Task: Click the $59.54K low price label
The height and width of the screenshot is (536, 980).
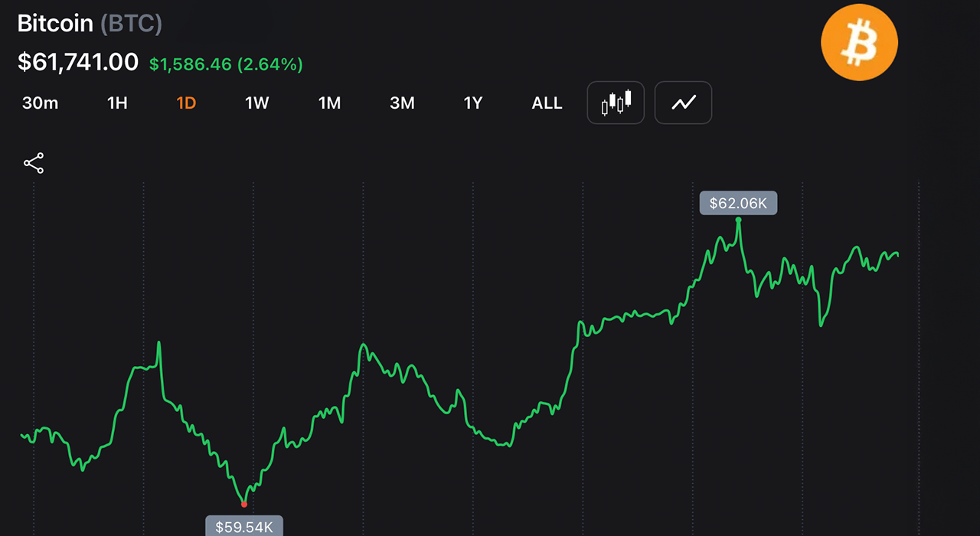Action: pyautogui.click(x=244, y=526)
